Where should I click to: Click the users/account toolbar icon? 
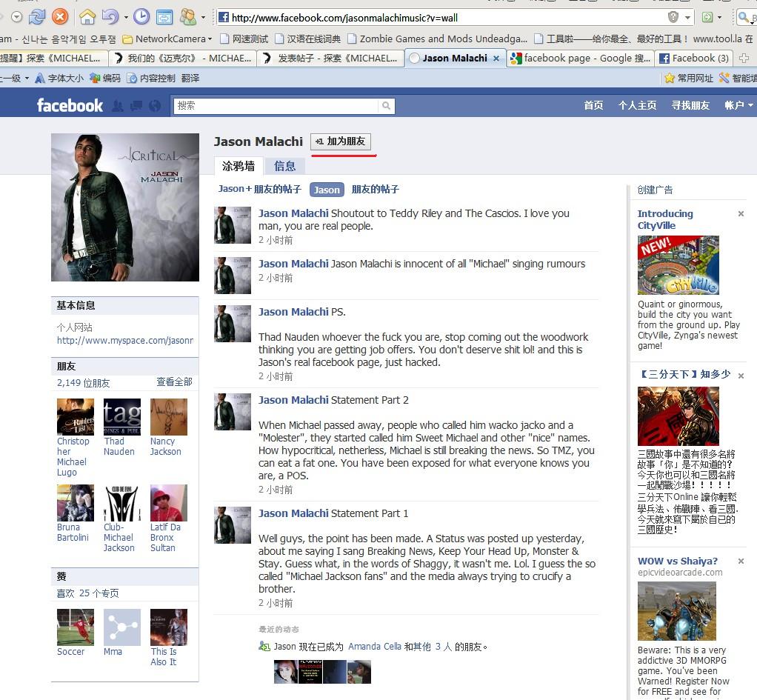pyautogui.click(x=188, y=17)
